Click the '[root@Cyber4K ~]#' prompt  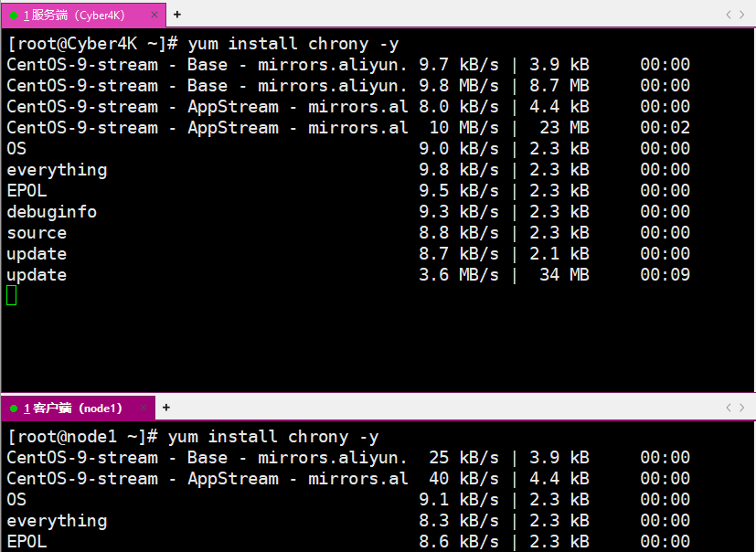coord(93,44)
